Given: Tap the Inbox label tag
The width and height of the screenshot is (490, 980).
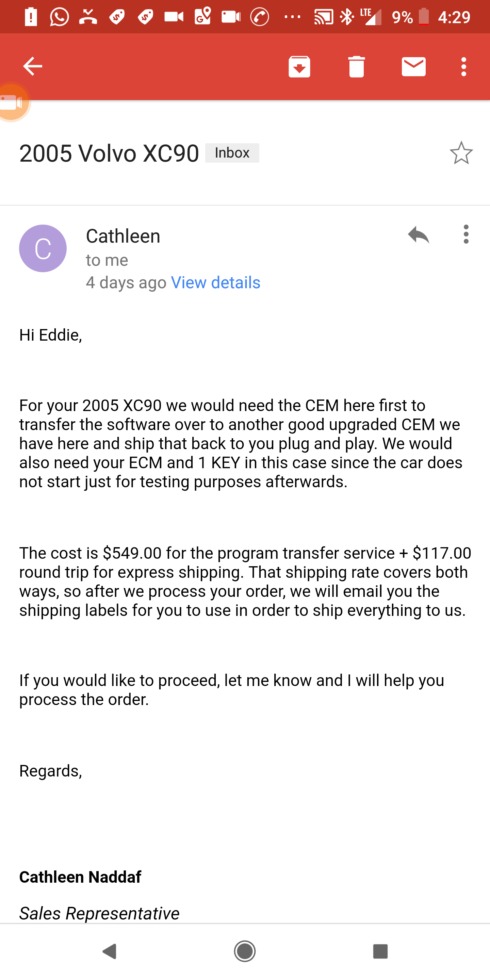Looking at the screenshot, I should (x=232, y=153).
